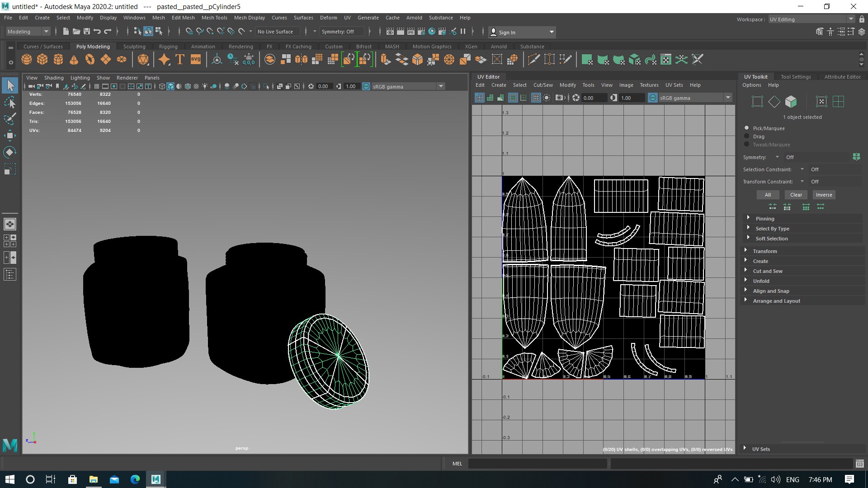This screenshot has width=868, height=488.
Task: Open File Explorer from the Windows taskbar
Action: (93, 479)
